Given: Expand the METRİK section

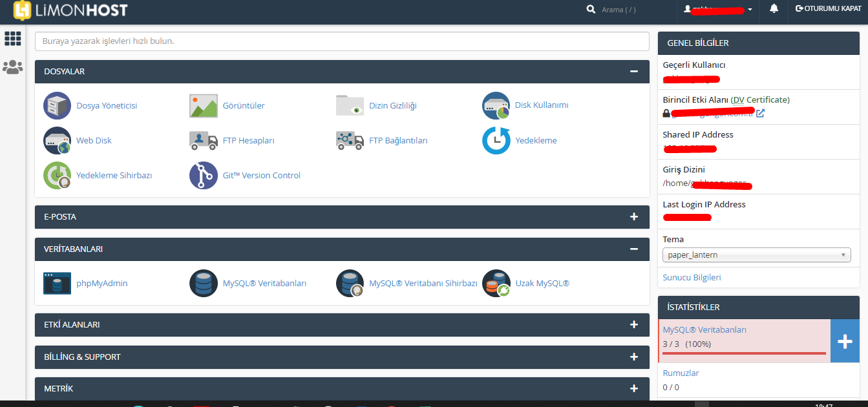Looking at the screenshot, I should (x=634, y=388).
